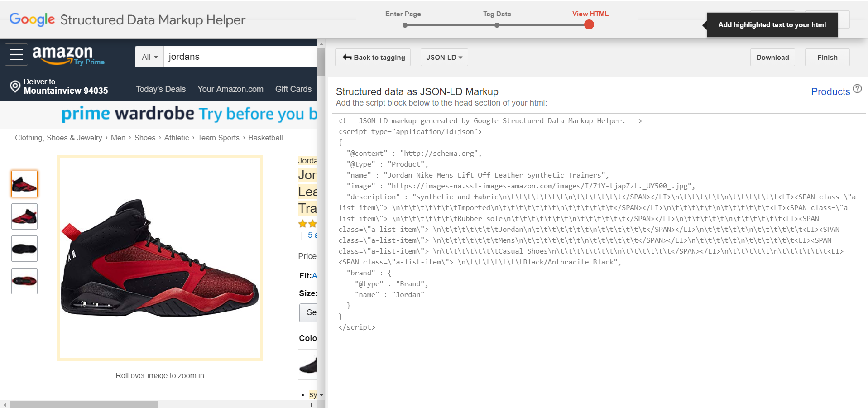
Task: Click the Back to tagging button
Action: coord(373,58)
